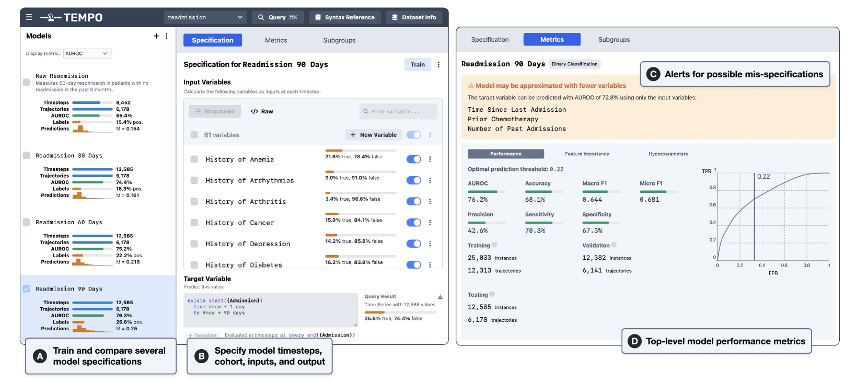The height and width of the screenshot is (382, 868).
Task: Click the Find variable search field
Action: 398,111
